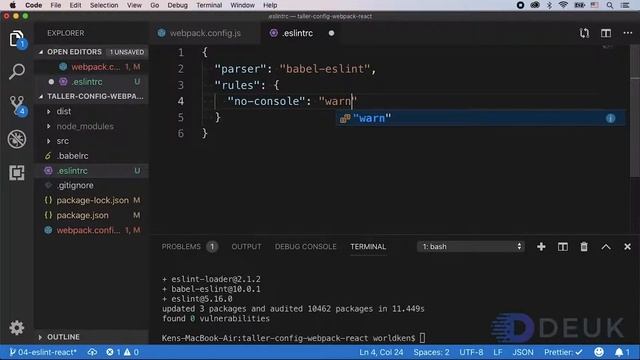This screenshot has height=360, width=640.
Task: Click the sync changes cloud icon
Action: click(x=92, y=352)
